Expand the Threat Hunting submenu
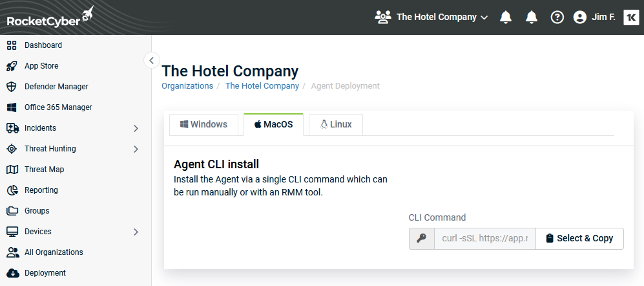This screenshot has height=286, width=644. (x=136, y=149)
